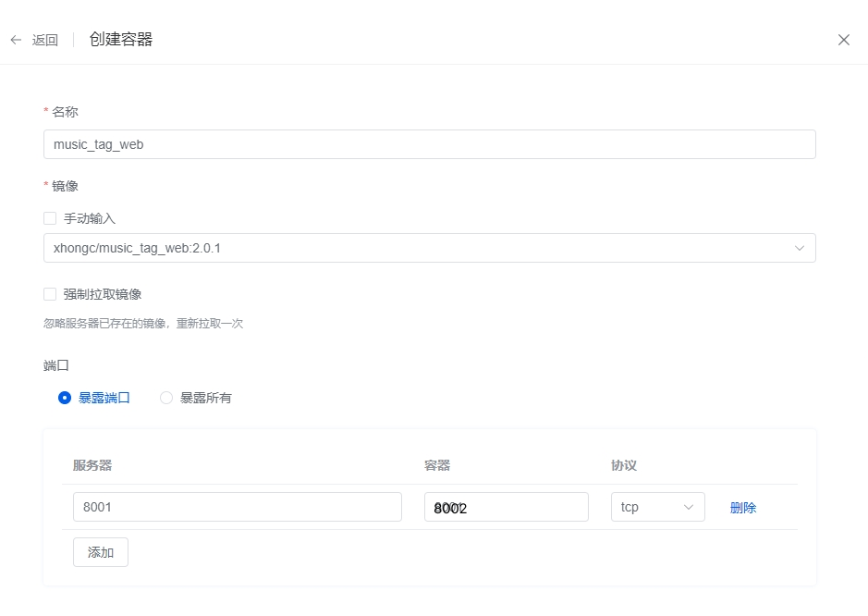Open the xhongc/music_tag_web:2.0.1 image selector
Image resolution: width=868 pixels, height=616 pixels.
pyautogui.click(x=416, y=248)
